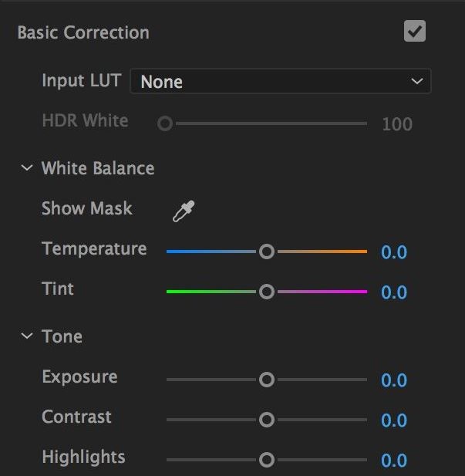This screenshot has width=465, height=476.
Task: Click the Basic Correction section title
Action: tap(83, 32)
